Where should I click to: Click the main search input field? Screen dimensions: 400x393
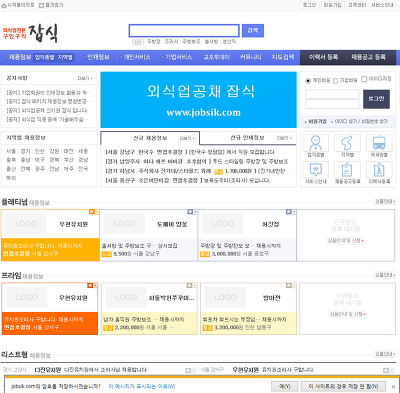tap(184, 31)
